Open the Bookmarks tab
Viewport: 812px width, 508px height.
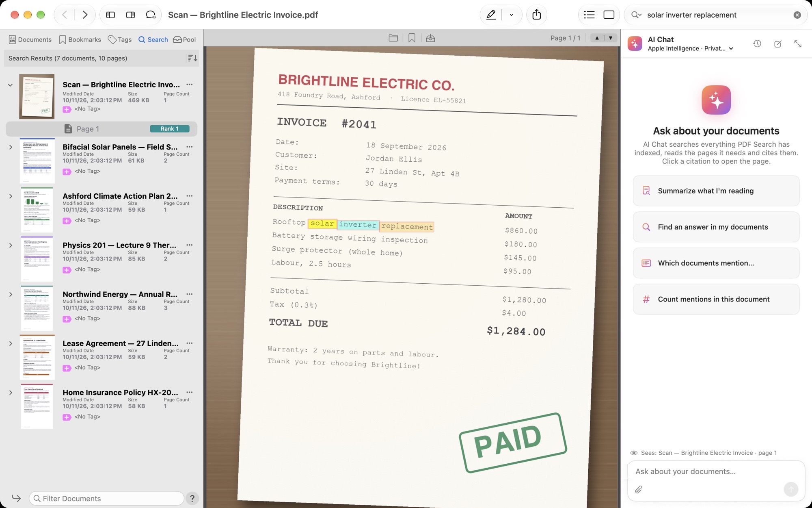80,39
